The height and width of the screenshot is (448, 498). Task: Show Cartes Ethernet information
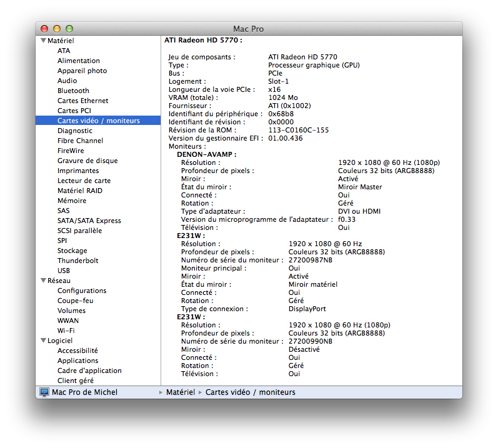(x=83, y=101)
